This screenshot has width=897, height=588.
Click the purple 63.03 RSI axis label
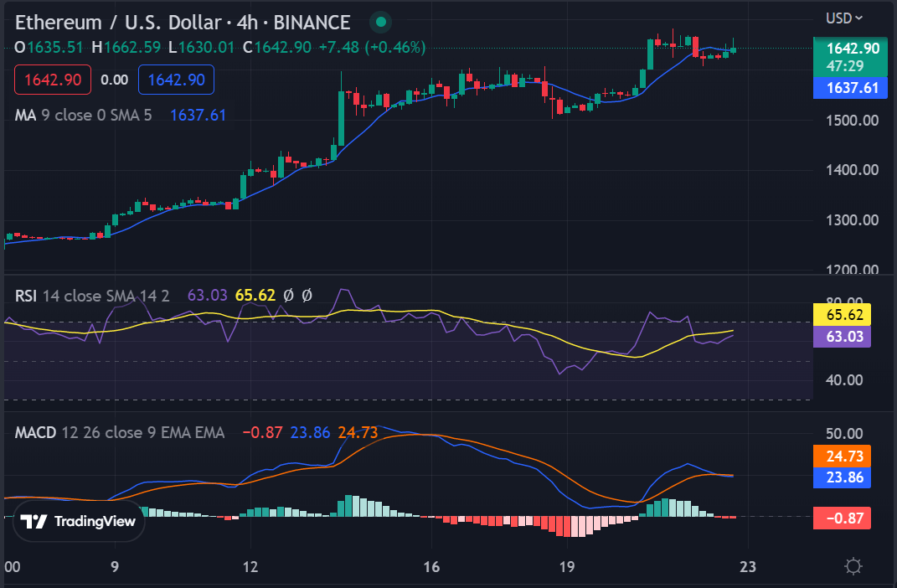pos(843,337)
